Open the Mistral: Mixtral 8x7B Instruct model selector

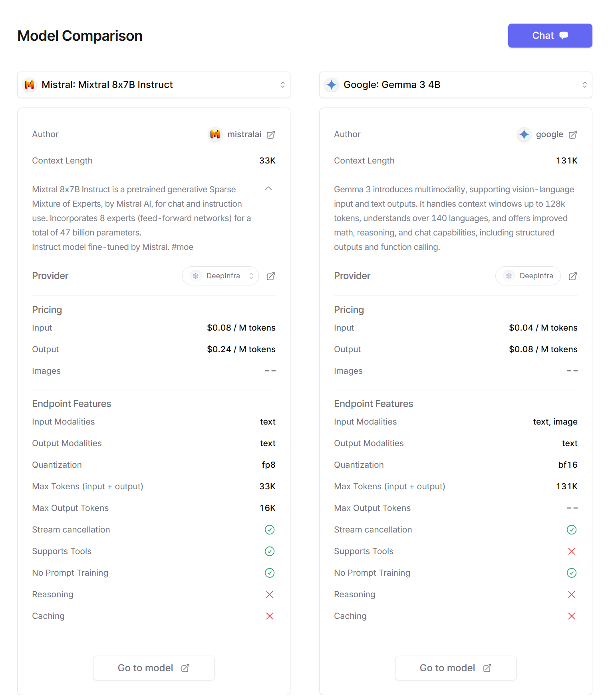(154, 85)
